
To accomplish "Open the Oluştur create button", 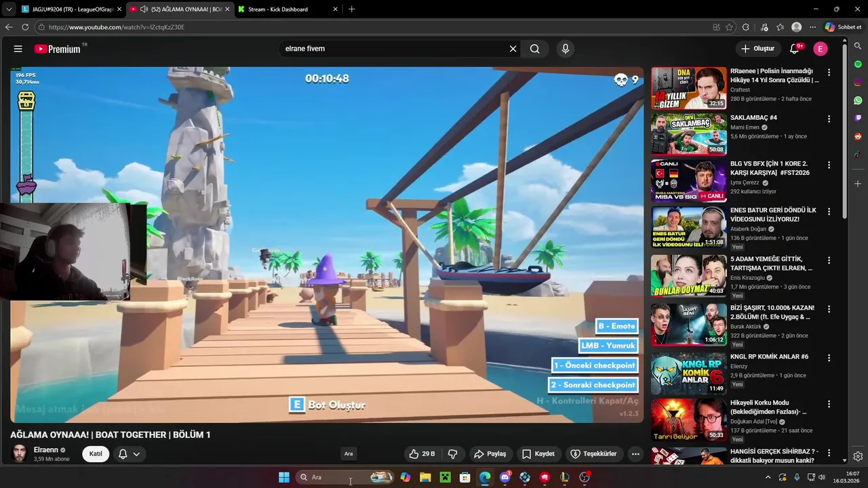I will click(x=757, y=49).
